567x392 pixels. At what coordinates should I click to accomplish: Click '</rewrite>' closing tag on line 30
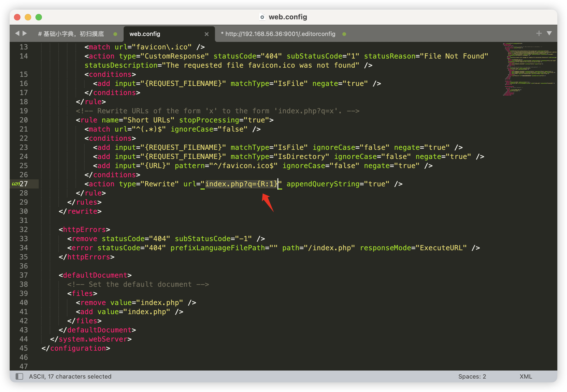pos(80,211)
